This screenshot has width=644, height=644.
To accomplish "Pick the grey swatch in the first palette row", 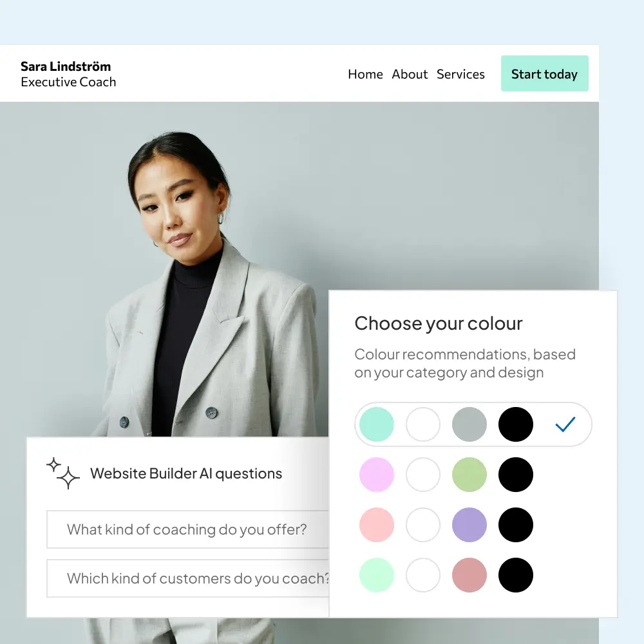I will coord(469,424).
